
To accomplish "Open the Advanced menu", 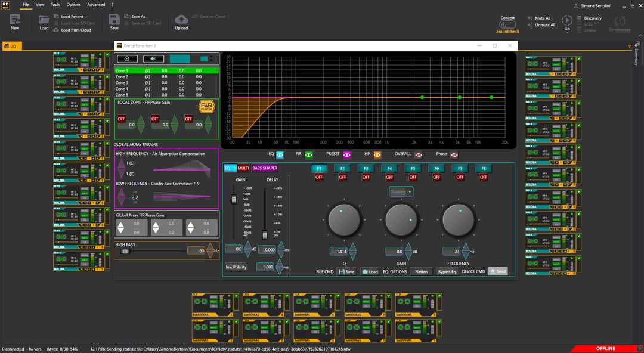I will point(95,4).
